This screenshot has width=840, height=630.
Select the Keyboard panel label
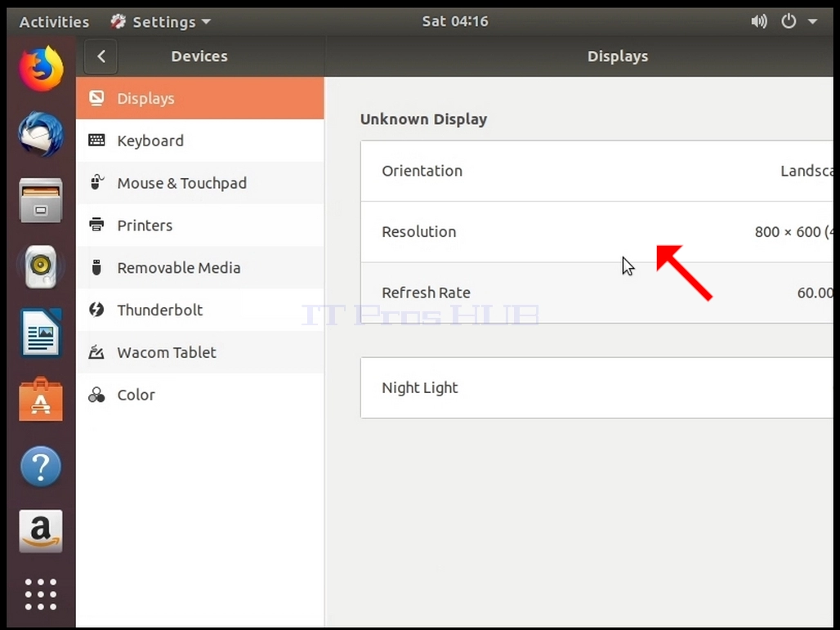[150, 141]
